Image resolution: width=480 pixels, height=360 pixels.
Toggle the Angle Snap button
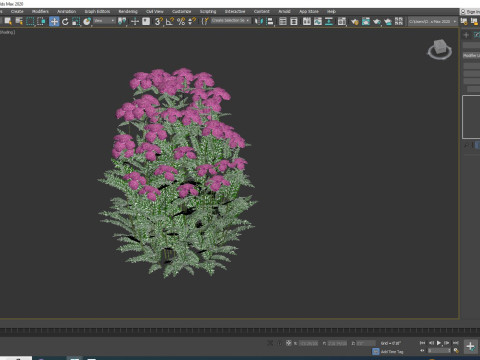tap(170, 21)
